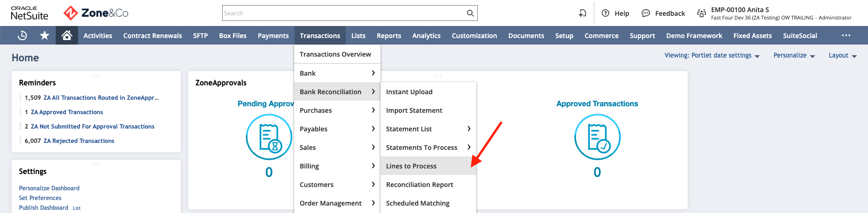
Task: Click inside the global Search field
Action: click(x=344, y=13)
